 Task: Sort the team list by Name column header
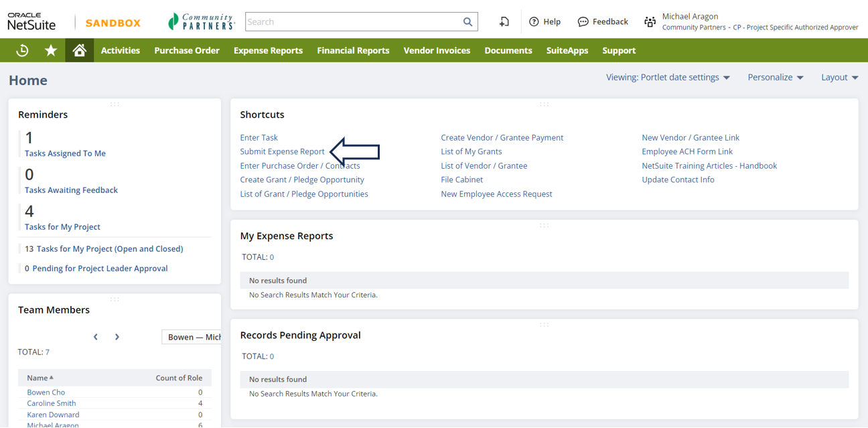(x=38, y=378)
